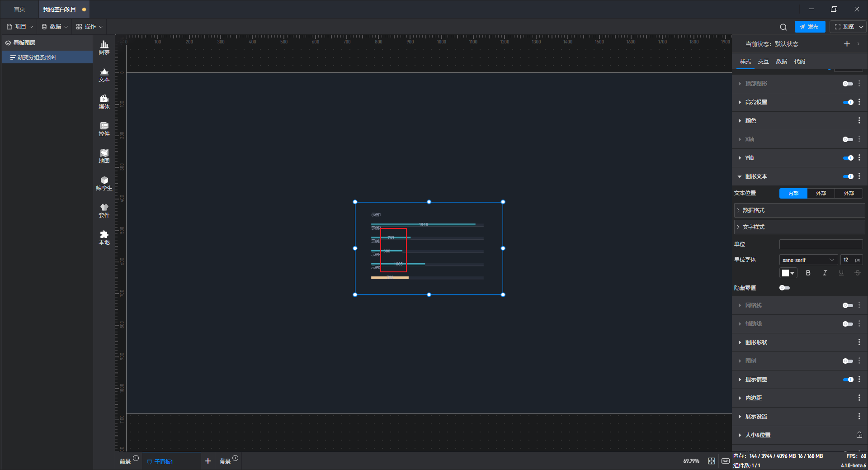Open the 本地 local component panel
Screen dimensions: 868x470
tap(104, 237)
